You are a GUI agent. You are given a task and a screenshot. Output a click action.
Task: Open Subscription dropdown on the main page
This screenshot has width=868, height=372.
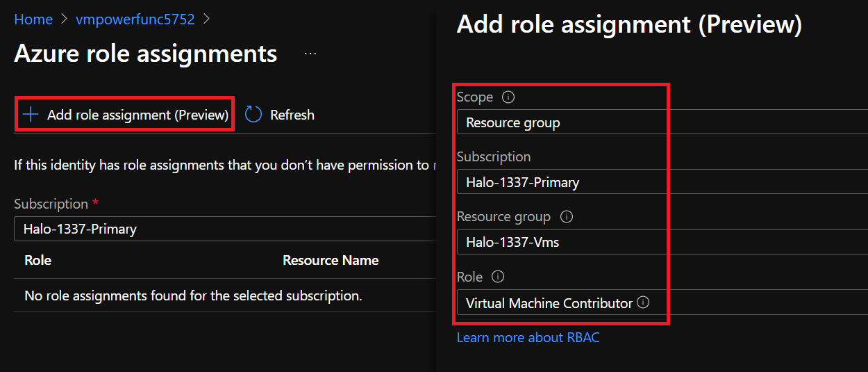tap(226, 229)
